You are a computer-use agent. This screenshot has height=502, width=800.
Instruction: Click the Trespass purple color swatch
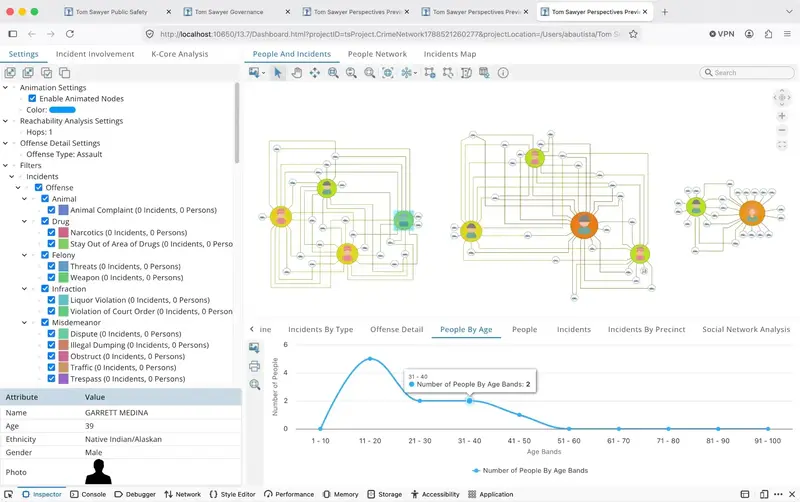tap(63, 379)
